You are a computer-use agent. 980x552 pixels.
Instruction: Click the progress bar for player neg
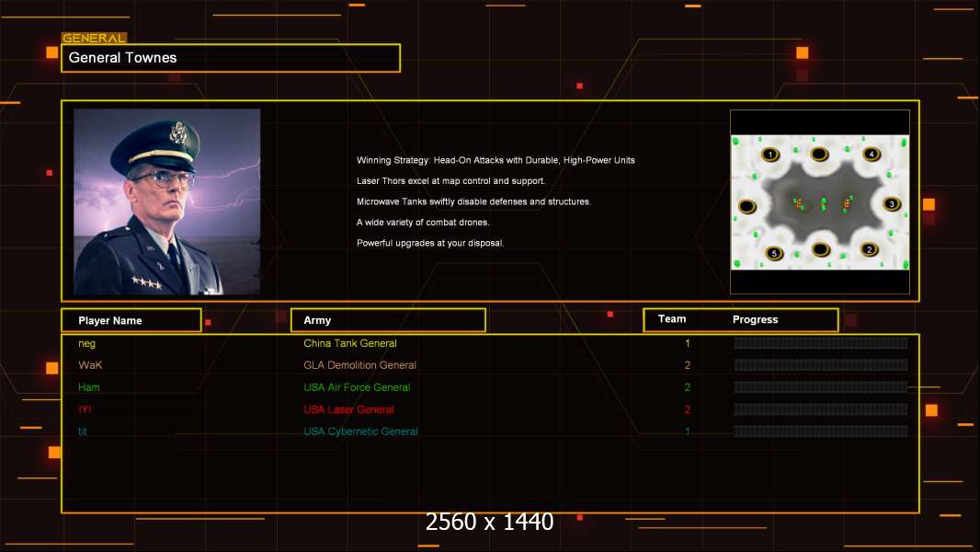(x=821, y=342)
